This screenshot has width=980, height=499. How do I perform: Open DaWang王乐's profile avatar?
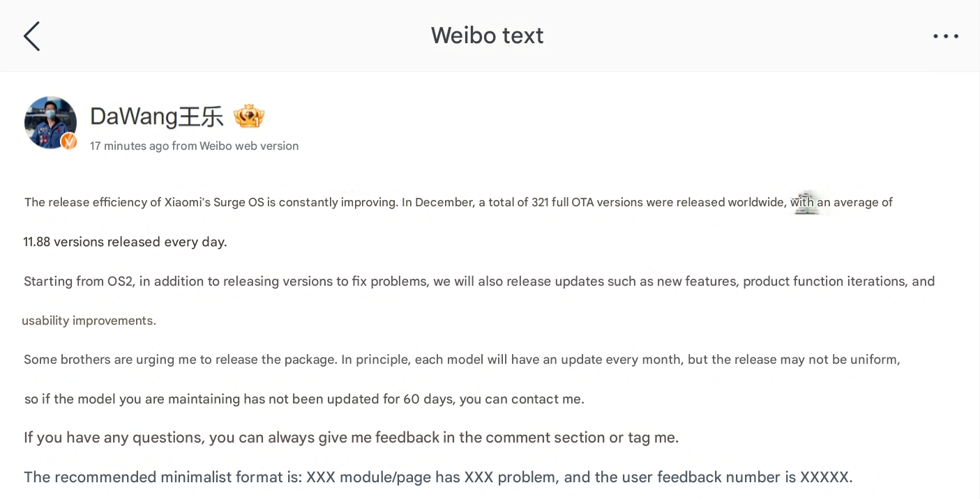[x=50, y=122]
